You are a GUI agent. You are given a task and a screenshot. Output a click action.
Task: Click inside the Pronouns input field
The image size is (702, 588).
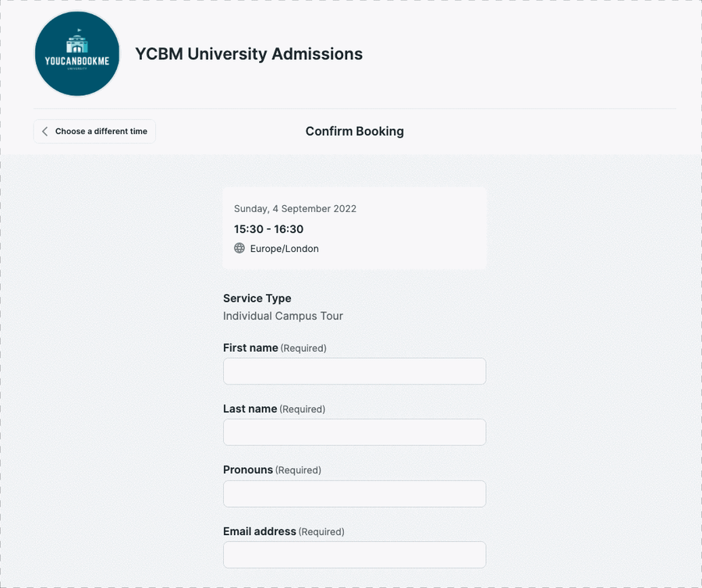354,494
